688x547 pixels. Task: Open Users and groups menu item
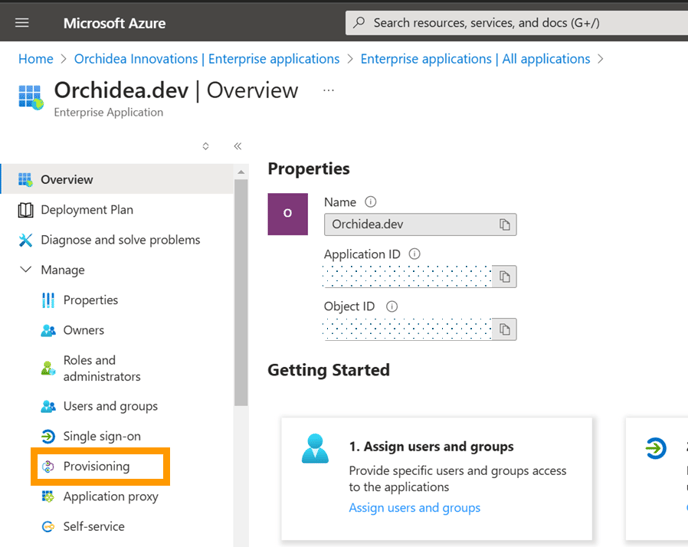pos(110,406)
